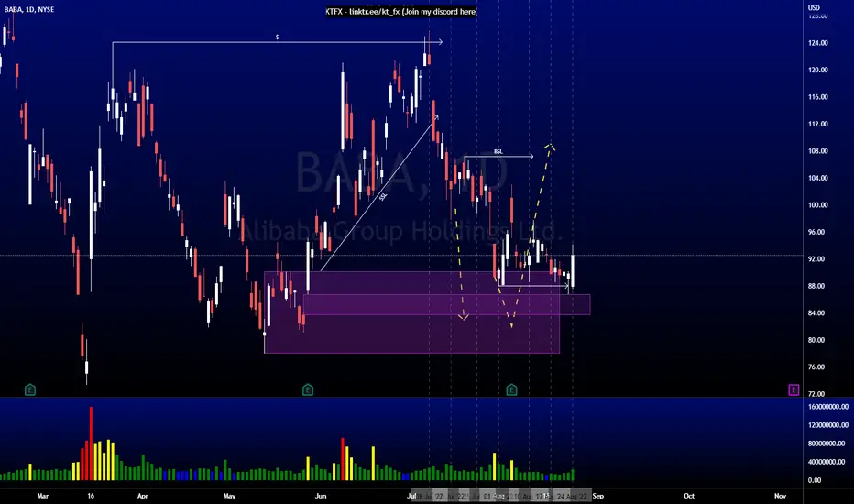Click the tallest red volume bar
The width and height of the screenshot is (854, 504).
tap(91, 443)
